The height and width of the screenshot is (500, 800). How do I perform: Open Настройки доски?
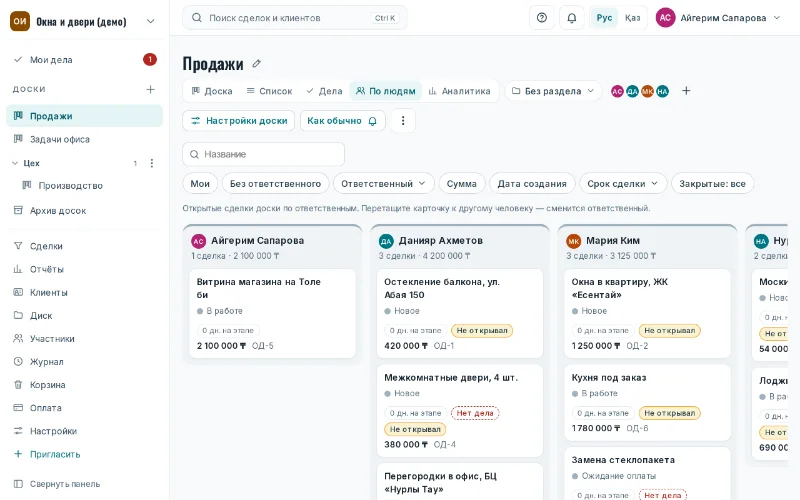239,121
